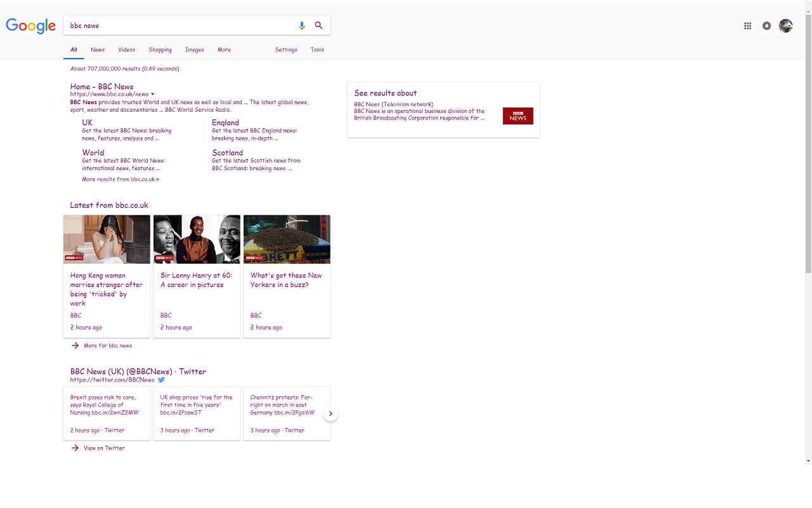The width and height of the screenshot is (812, 508).
Task: Click the https://twitter.com/BBCNews URL
Action: pos(112,380)
